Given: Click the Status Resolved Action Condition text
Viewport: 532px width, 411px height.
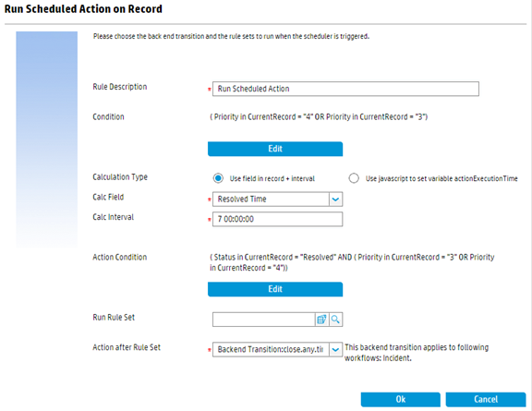Looking at the screenshot, I should (352, 262).
